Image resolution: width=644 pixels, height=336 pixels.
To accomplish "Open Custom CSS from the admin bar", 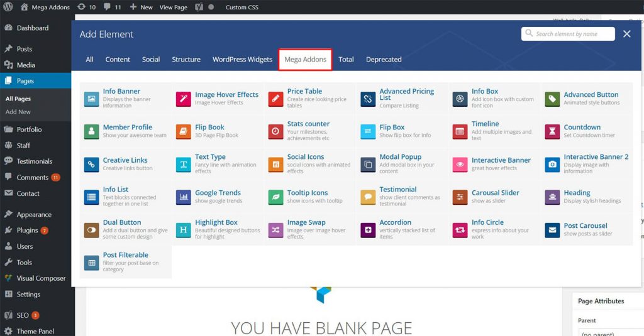I will [242, 7].
